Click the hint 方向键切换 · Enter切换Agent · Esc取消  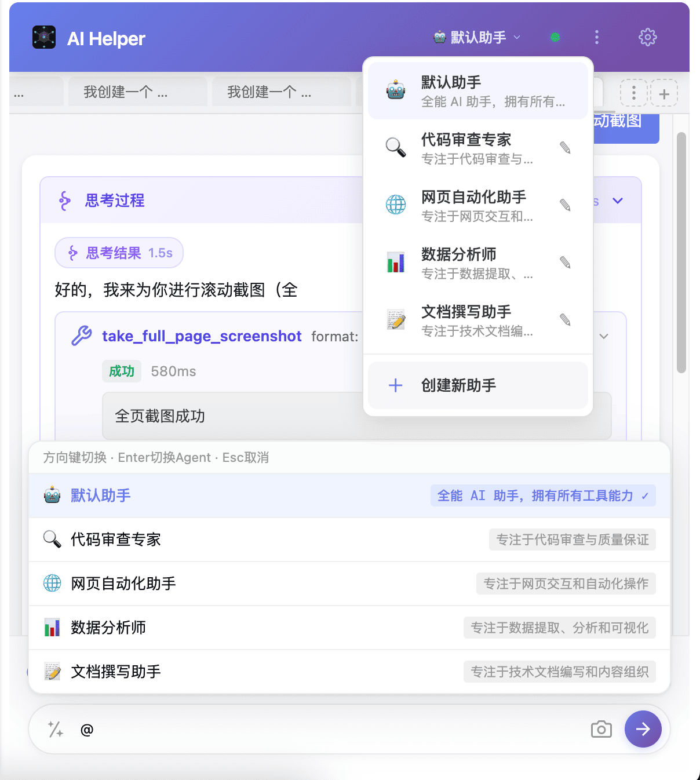(156, 458)
